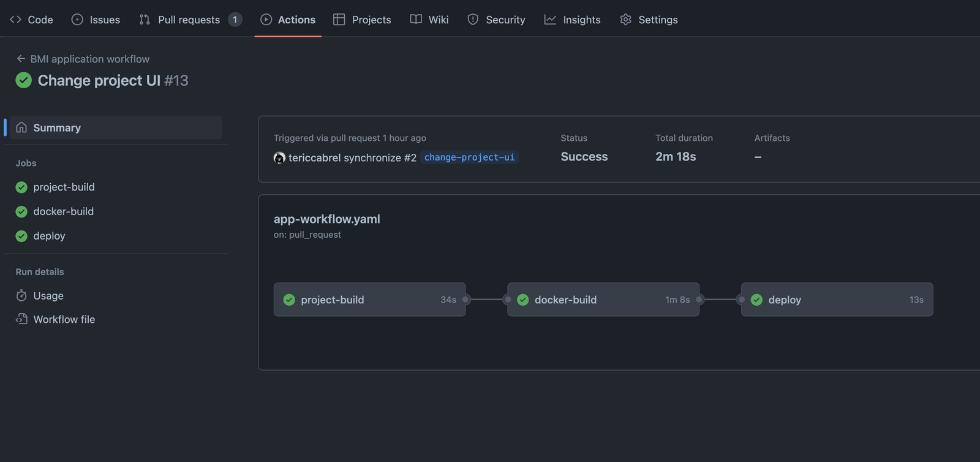The height and width of the screenshot is (462, 980).
Task: Click the Security shield icon
Action: tap(473, 20)
